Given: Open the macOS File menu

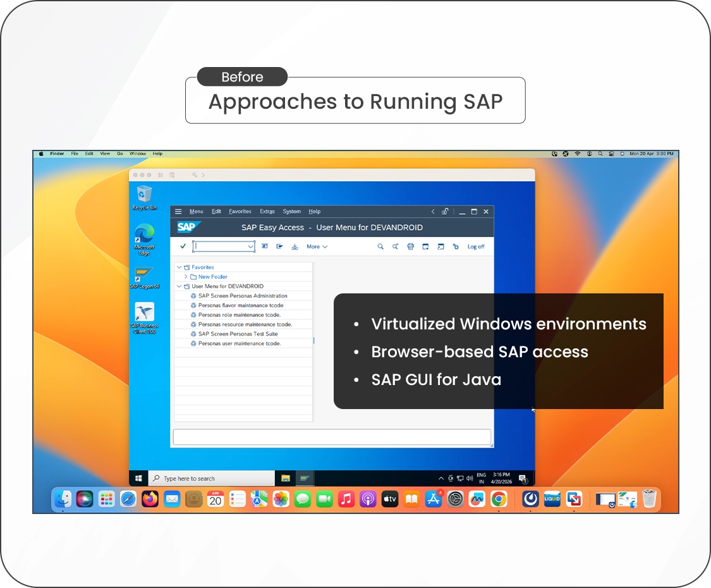Looking at the screenshot, I should tap(75, 154).
